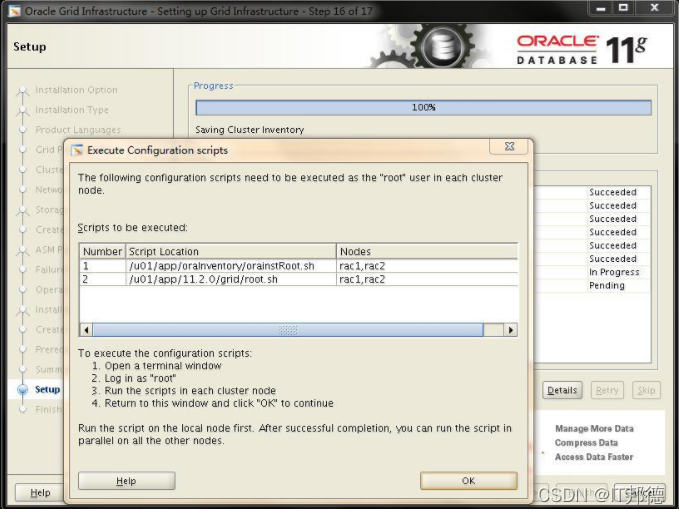
Task: Click the 100% progress bar
Action: (x=423, y=108)
